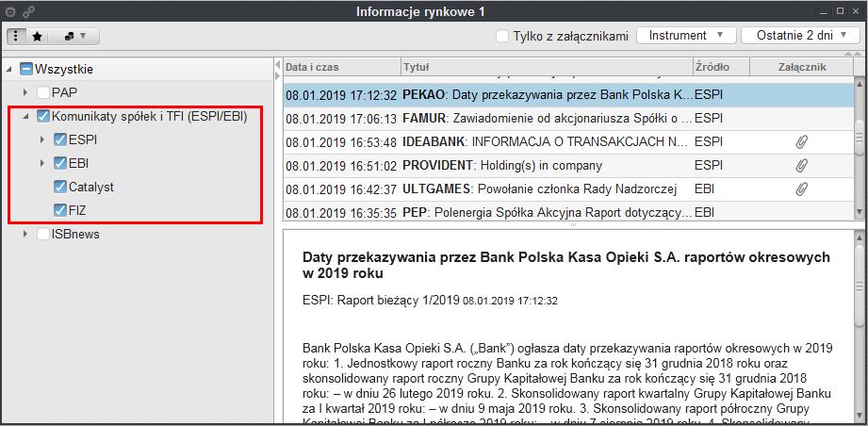
Task: Click the '08.01.2019 16:42:37' date cell
Action: (341, 189)
